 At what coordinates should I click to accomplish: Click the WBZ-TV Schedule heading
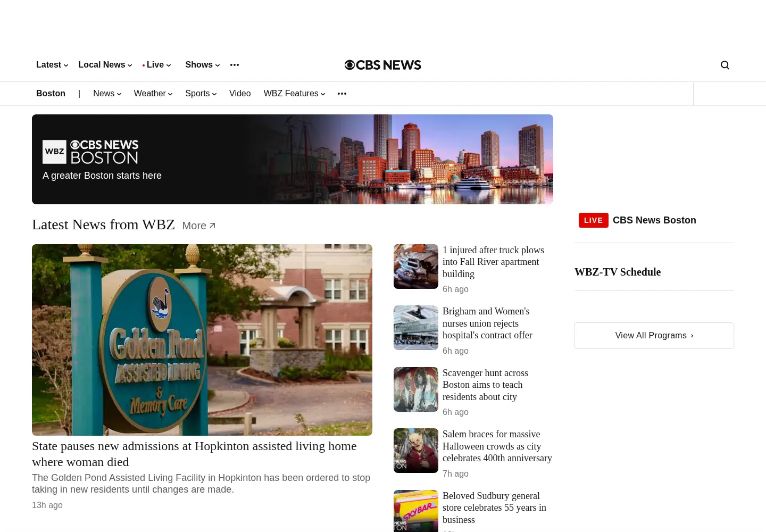coord(618,272)
